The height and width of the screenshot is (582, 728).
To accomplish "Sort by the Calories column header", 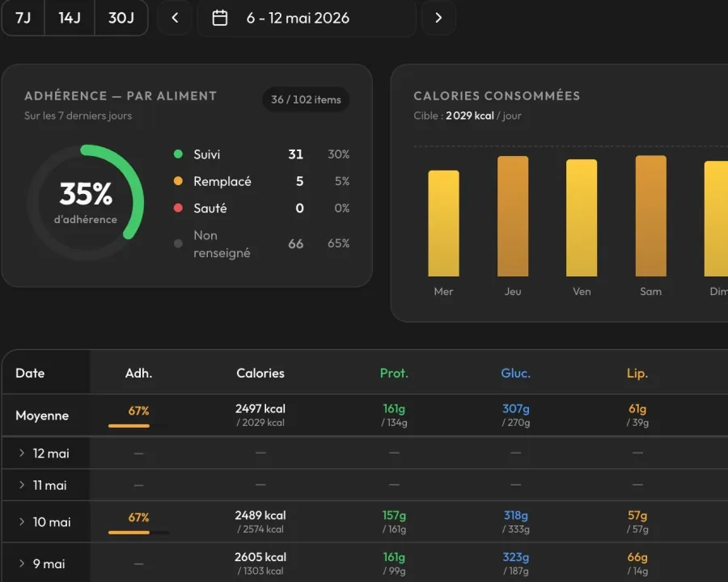I will (x=260, y=373).
